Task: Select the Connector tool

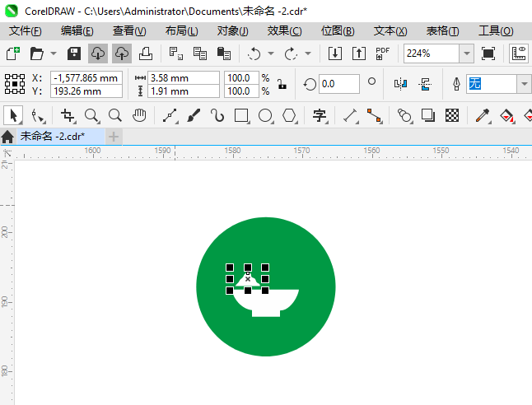Action: (x=375, y=115)
